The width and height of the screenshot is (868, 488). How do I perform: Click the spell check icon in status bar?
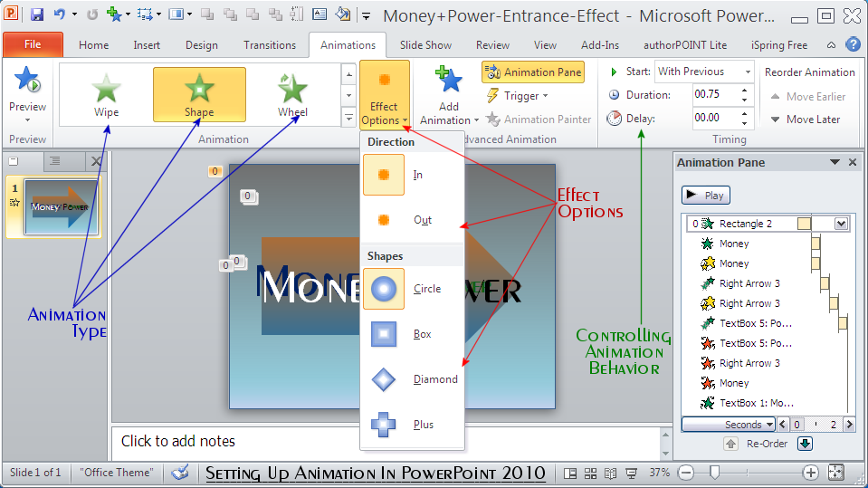(x=180, y=473)
